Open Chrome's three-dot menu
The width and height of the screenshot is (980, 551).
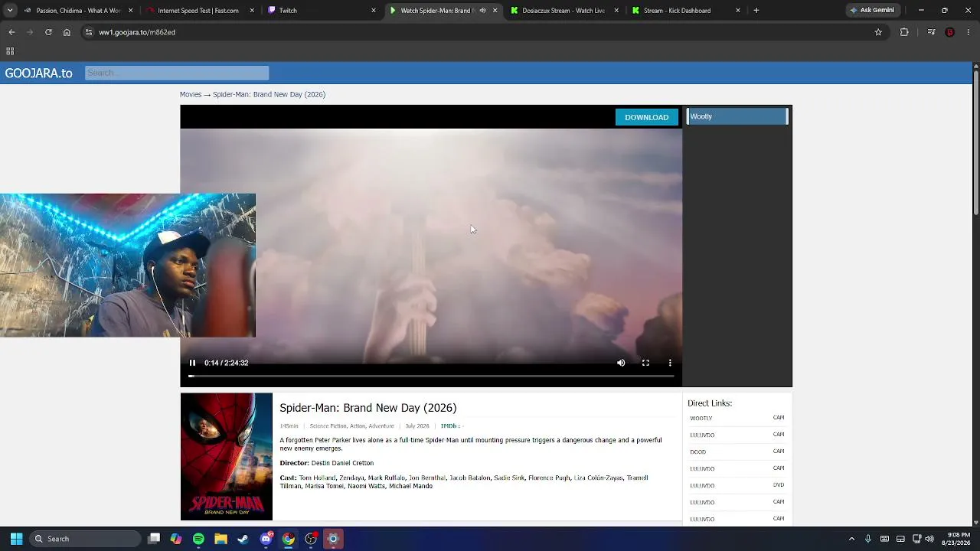point(969,32)
